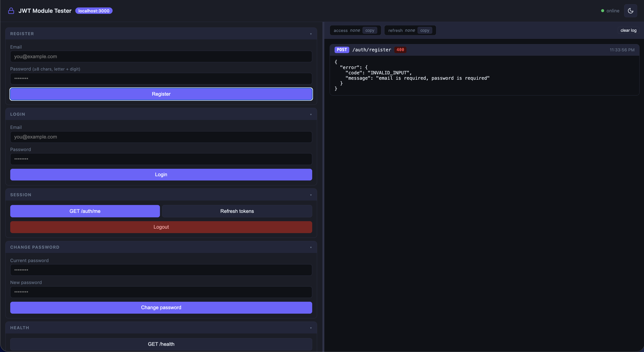Image resolution: width=644 pixels, height=352 pixels.
Task: Collapse the Login section arrow
Action: (311, 114)
